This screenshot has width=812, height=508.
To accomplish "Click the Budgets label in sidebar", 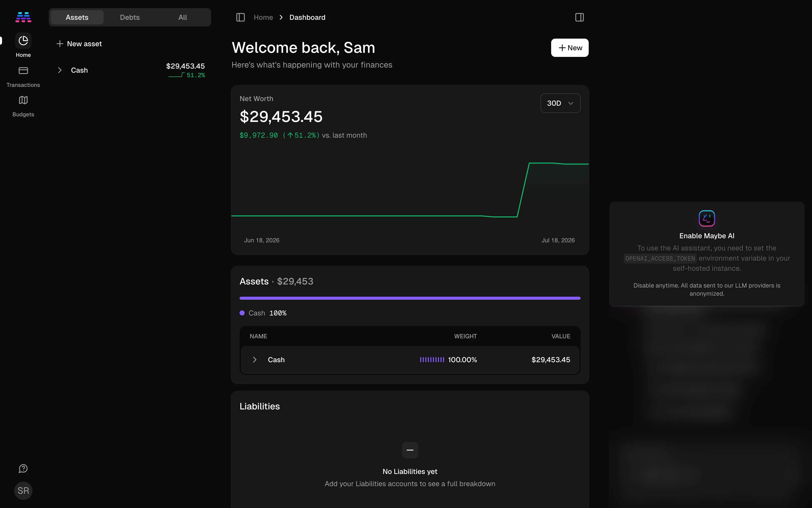I will coord(23,115).
